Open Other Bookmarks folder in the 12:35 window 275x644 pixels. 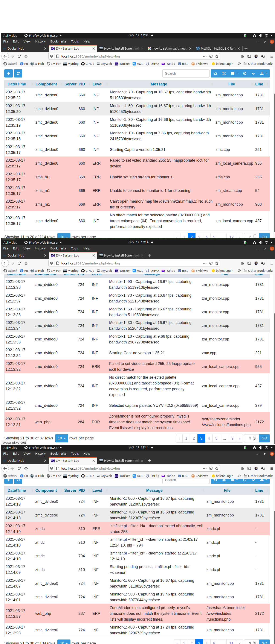pos(258,64)
